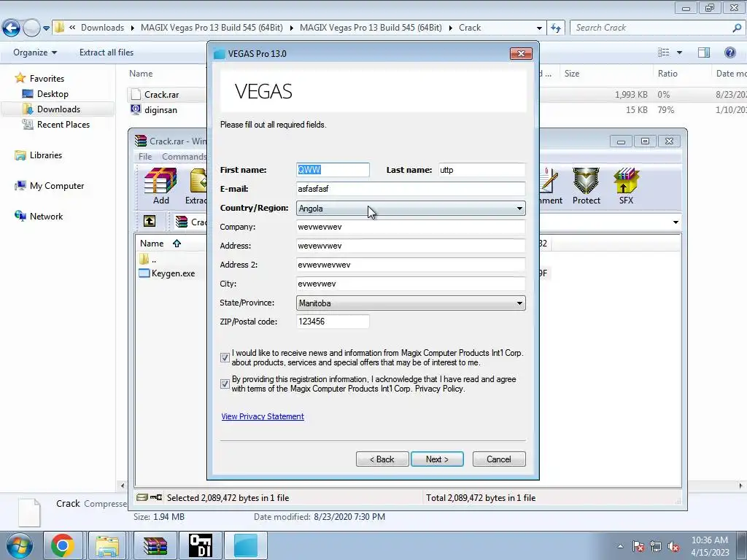Click the search magnifier icon in Explorer
747x560 pixels.
click(x=737, y=28)
